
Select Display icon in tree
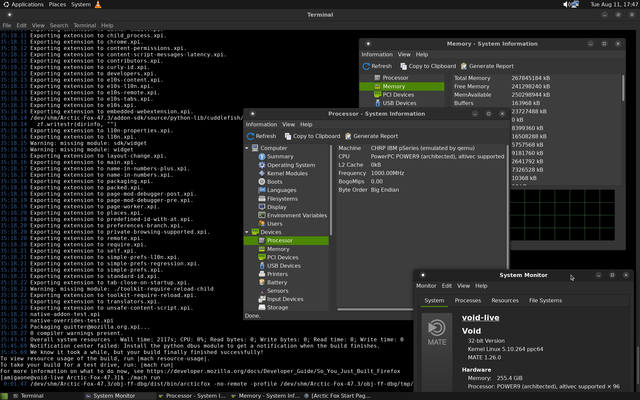point(262,207)
